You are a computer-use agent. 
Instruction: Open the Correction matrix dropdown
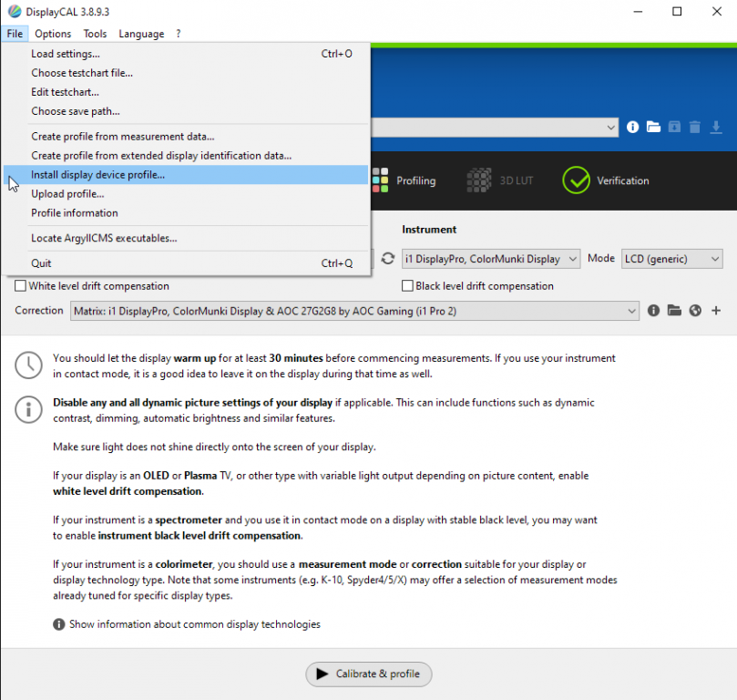tap(355, 311)
